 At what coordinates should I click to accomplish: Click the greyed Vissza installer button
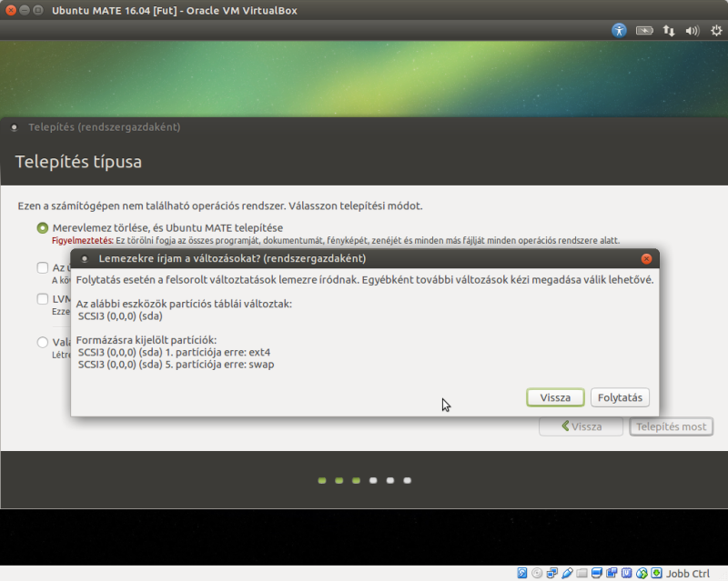[581, 426]
